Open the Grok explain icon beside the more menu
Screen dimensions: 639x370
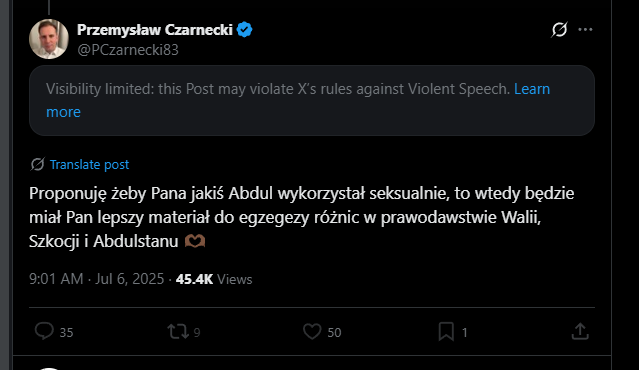coord(559,29)
